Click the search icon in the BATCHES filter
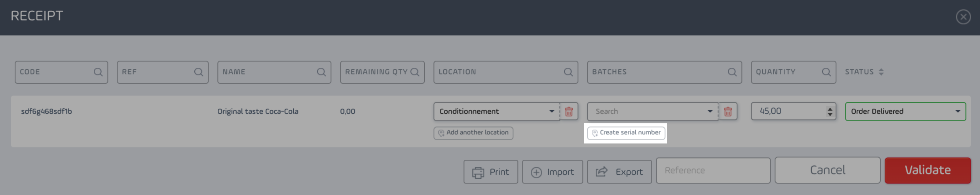980x195 pixels. point(732,72)
